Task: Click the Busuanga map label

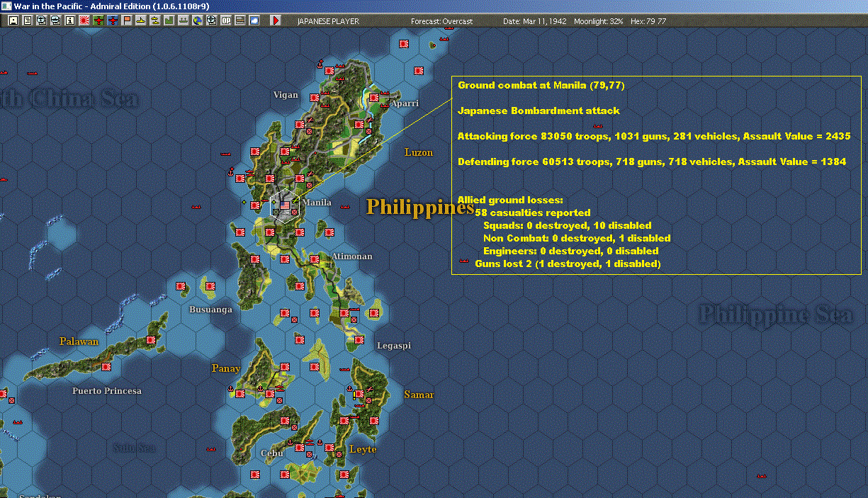Action: (x=210, y=310)
